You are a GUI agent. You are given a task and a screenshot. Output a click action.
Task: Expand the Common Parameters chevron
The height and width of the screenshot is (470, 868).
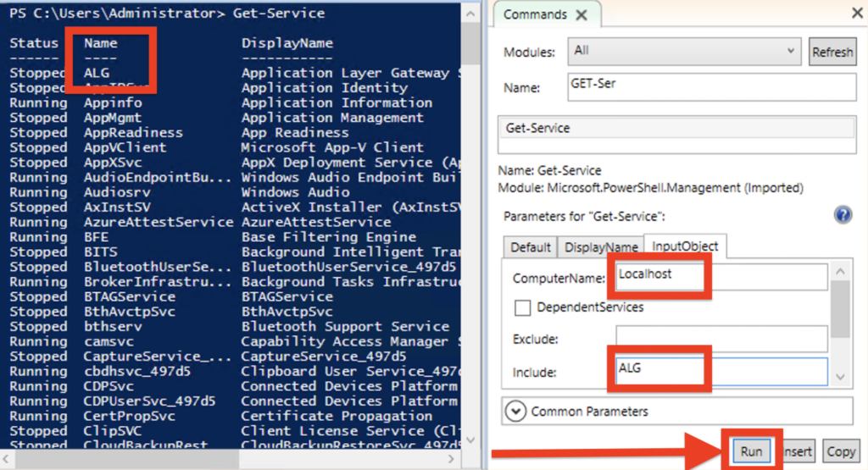click(x=514, y=412)
